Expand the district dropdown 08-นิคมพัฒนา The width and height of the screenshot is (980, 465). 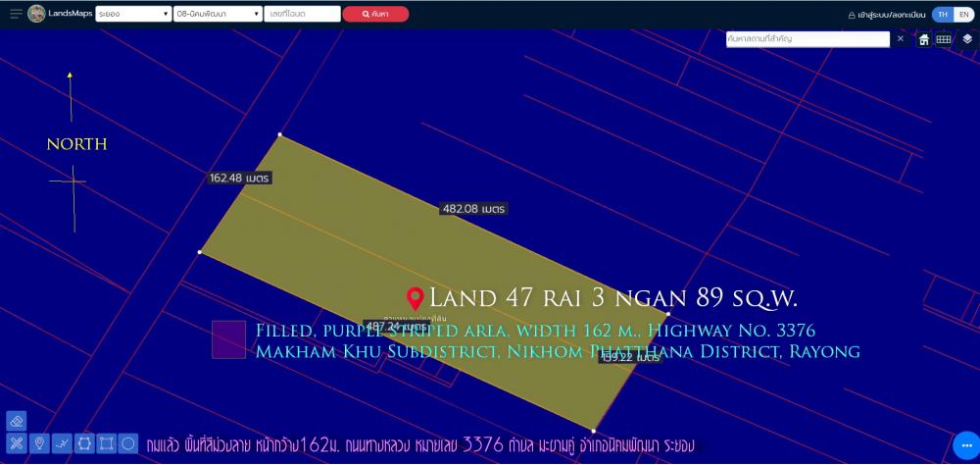pyautogui.click(x=217, y=15)
